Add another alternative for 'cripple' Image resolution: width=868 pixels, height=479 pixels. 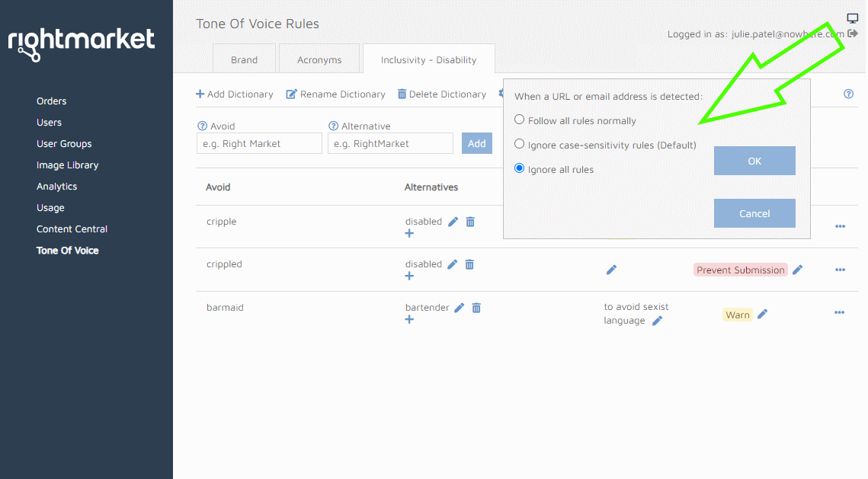[x=409, y=233]
